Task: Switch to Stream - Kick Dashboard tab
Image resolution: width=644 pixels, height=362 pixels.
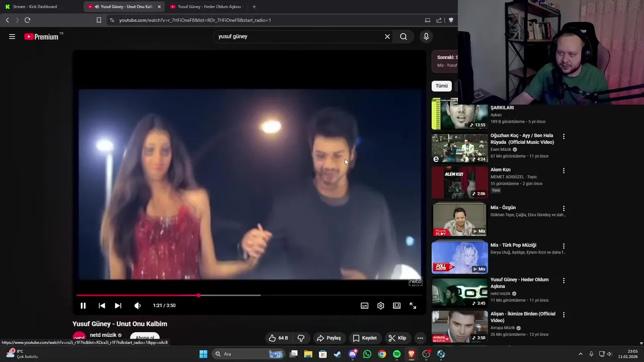Action: pyautogui.click(x=40, y=7)
